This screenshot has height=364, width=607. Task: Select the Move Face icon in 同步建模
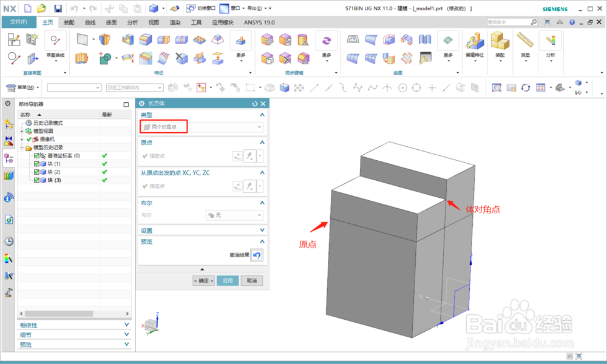pyautogui.click(x=267, y=39)
